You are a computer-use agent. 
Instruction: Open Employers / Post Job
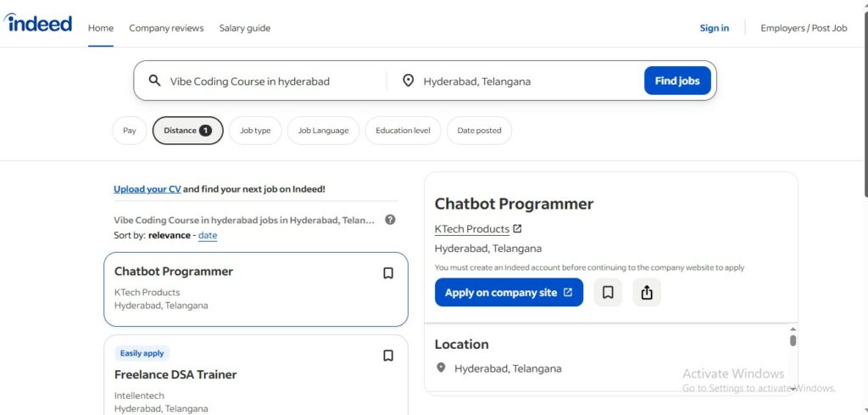(x=804, y=28)
